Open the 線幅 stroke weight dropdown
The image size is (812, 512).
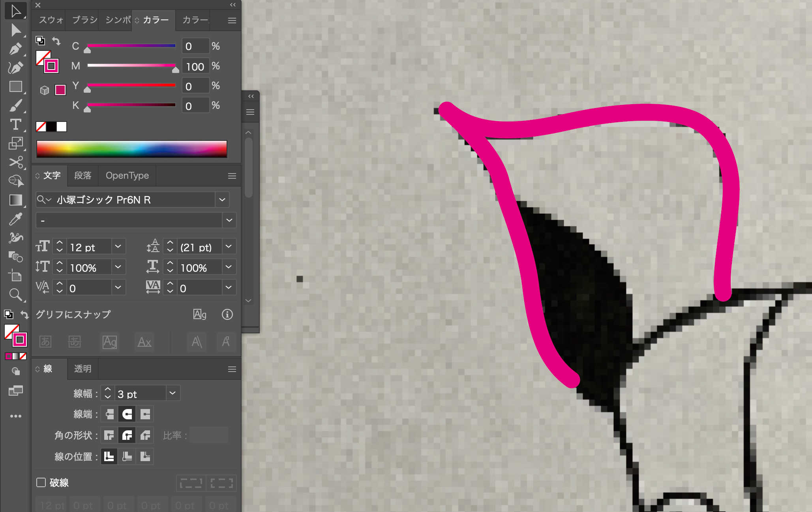pos(173,393)
